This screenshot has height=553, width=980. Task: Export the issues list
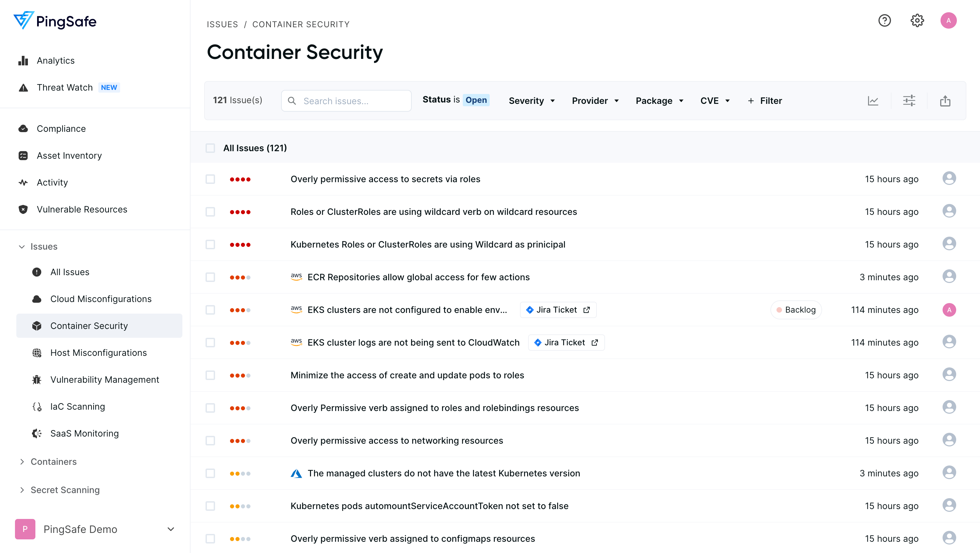coord(946,100)
